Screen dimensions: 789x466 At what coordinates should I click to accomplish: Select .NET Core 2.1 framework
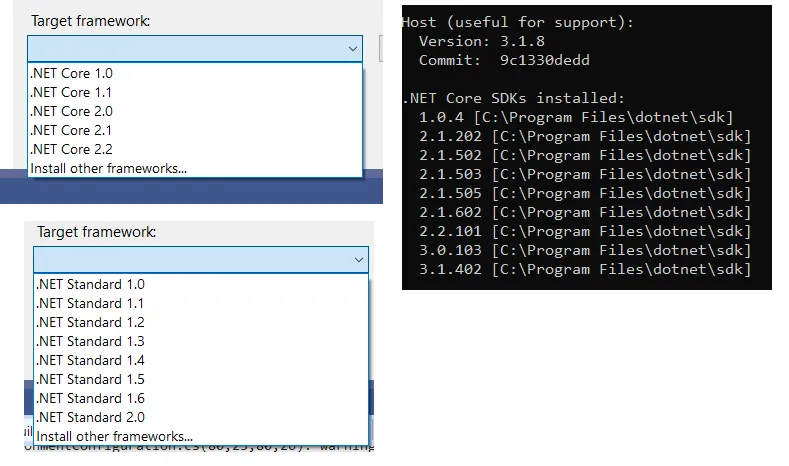tap(195, 130)
